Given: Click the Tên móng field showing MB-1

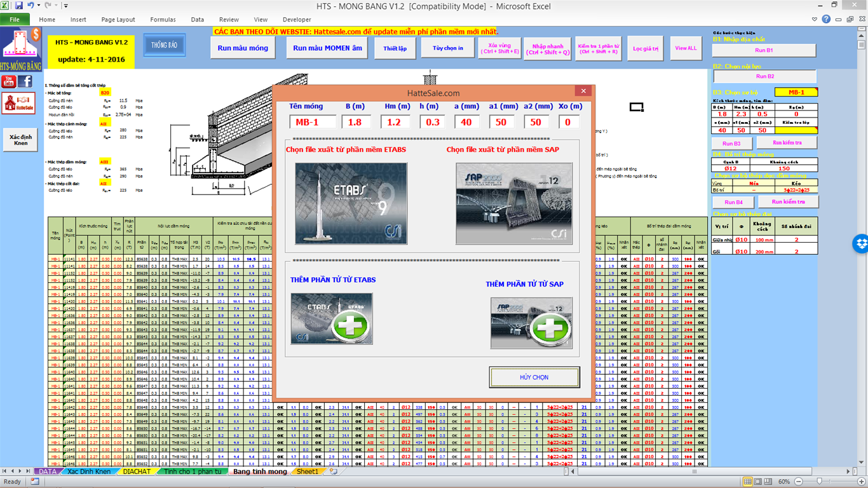Looking at the screenshot, I should pyautogui.click(x=313, y=122).
